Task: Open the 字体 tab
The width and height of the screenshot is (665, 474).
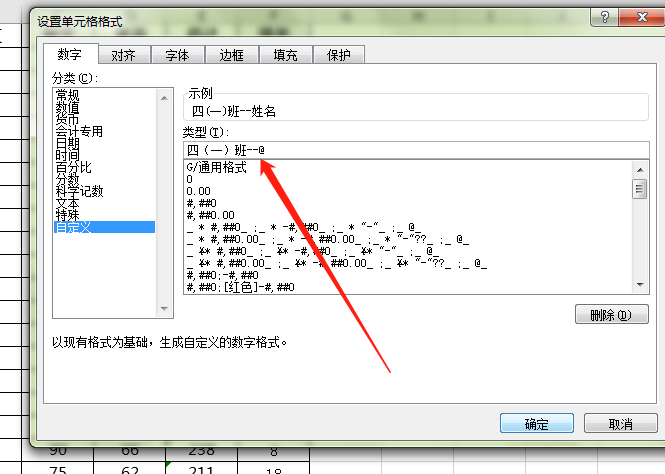Action: click(x=177, y=55)
